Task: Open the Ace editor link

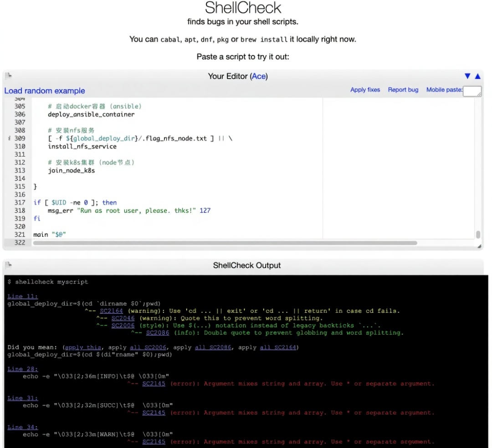Action: [258, 76]
